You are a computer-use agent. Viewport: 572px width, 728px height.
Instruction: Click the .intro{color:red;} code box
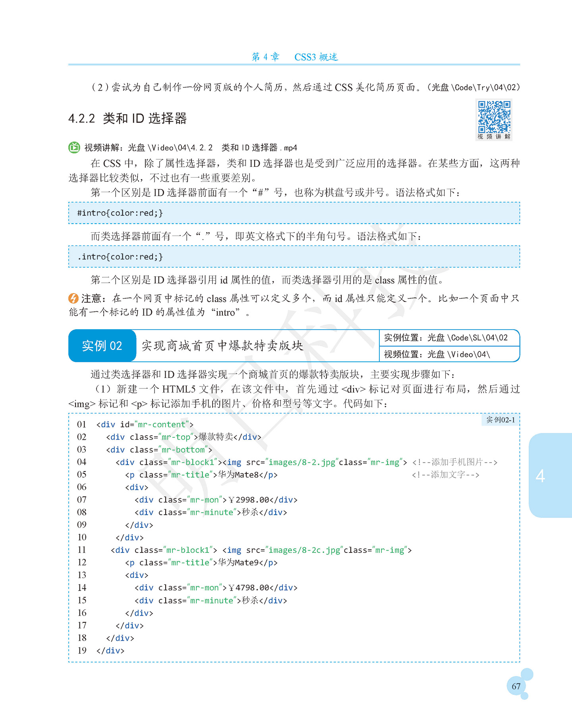(x=294, y=257)
